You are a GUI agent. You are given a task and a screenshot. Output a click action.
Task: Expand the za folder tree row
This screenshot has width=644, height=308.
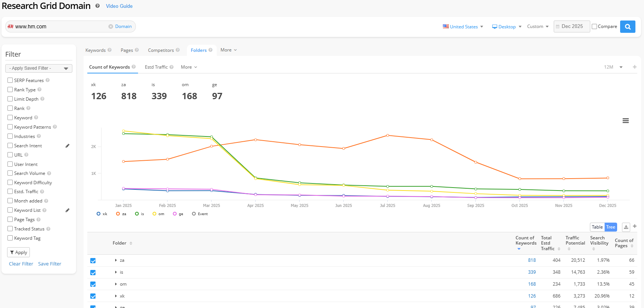[116, 260]
